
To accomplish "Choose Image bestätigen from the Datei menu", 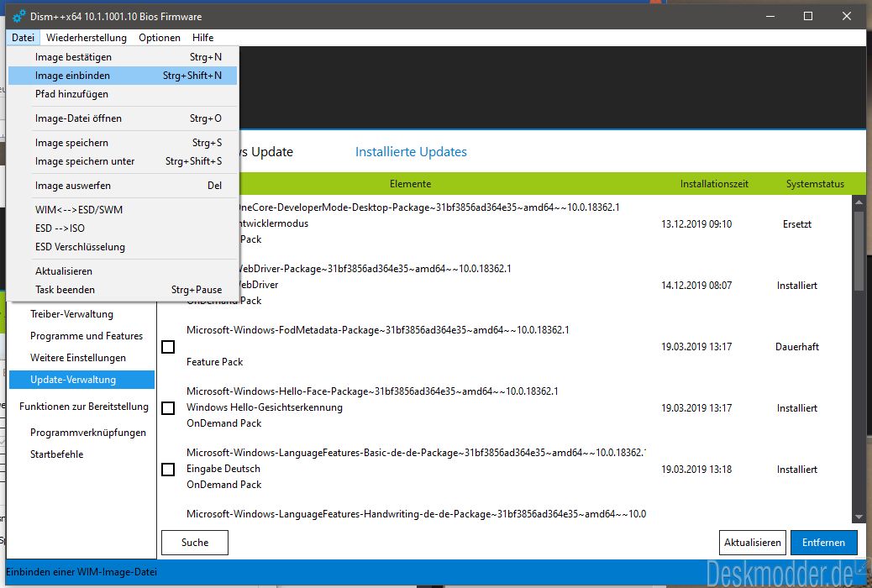I will tap(123, 57).
